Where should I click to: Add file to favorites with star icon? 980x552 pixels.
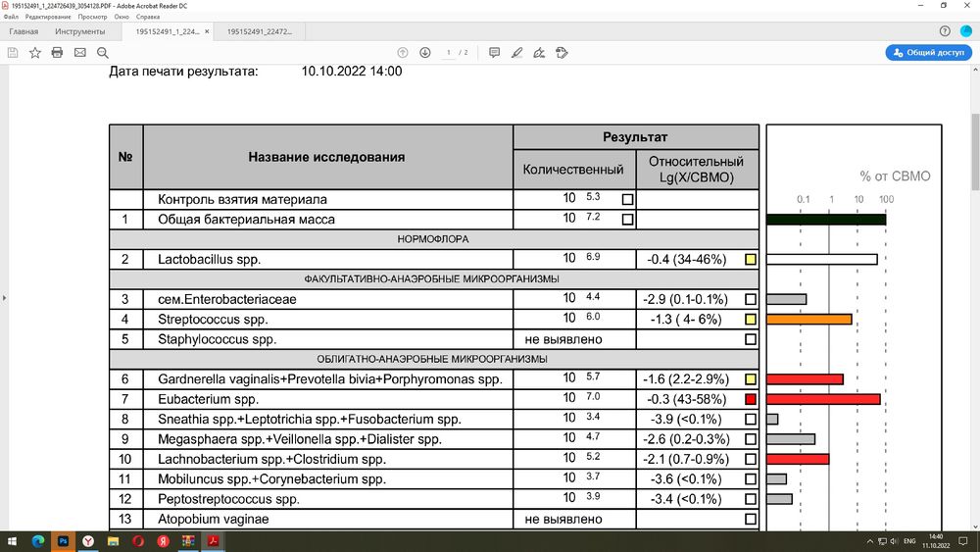pyautogui.click(x=35, y=52)
